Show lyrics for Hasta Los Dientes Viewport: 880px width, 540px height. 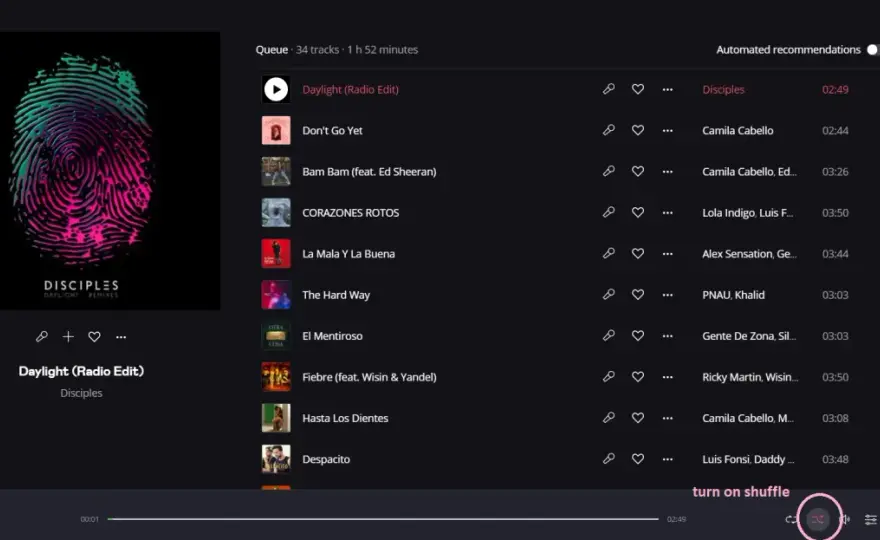608,418
